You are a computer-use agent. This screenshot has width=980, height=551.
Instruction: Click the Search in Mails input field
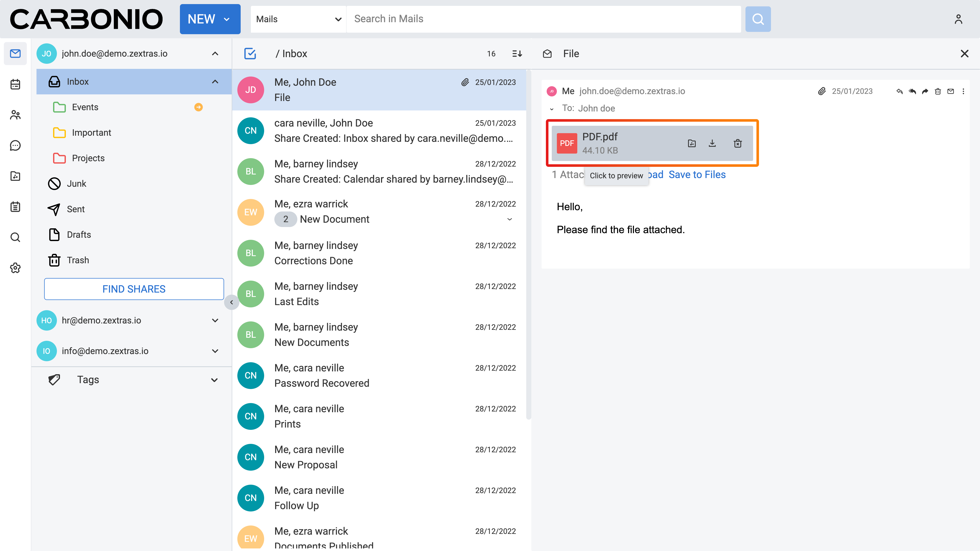click(x=543, y=19)
